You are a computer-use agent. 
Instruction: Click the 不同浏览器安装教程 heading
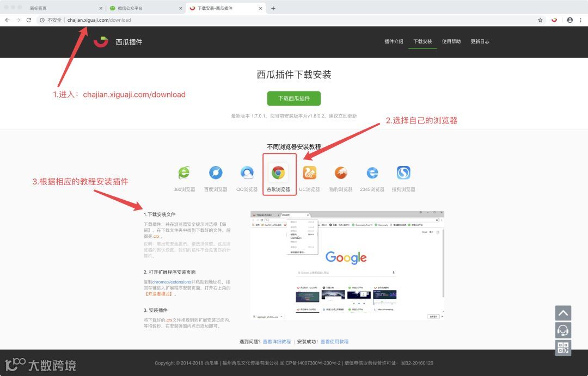294,146
